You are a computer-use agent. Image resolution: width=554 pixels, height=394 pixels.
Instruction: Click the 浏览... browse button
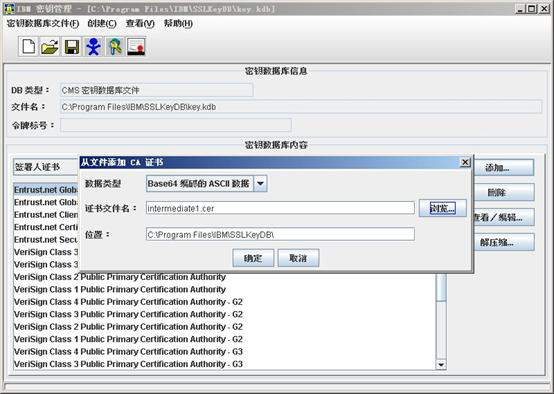(442, 208)
